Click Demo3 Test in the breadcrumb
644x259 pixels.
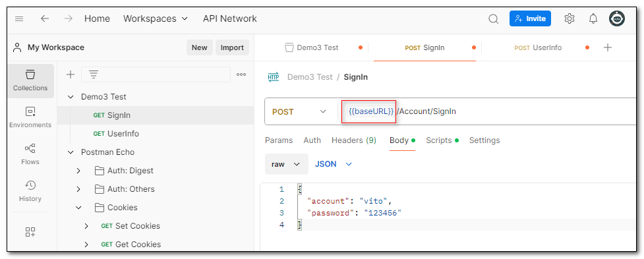coord(310,76)
